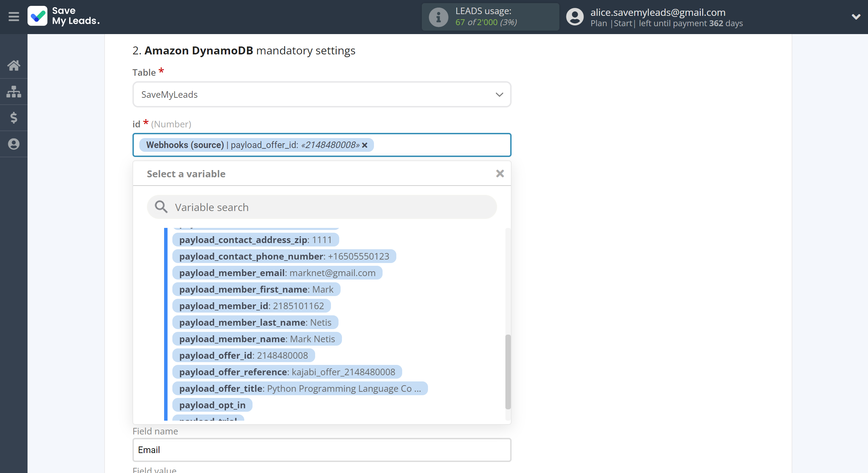This screenshot has height=473, width=868.
Task: Close the Select a variable panel
Action: tap(500, 174)
